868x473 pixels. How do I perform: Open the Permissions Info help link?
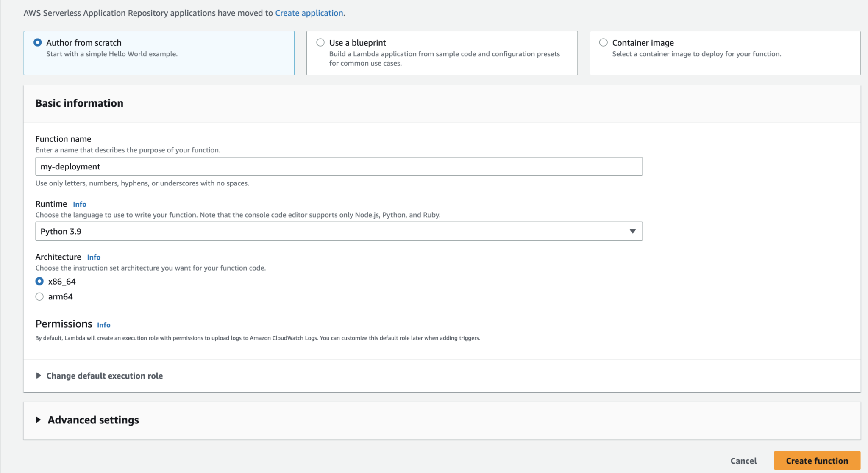103,325
